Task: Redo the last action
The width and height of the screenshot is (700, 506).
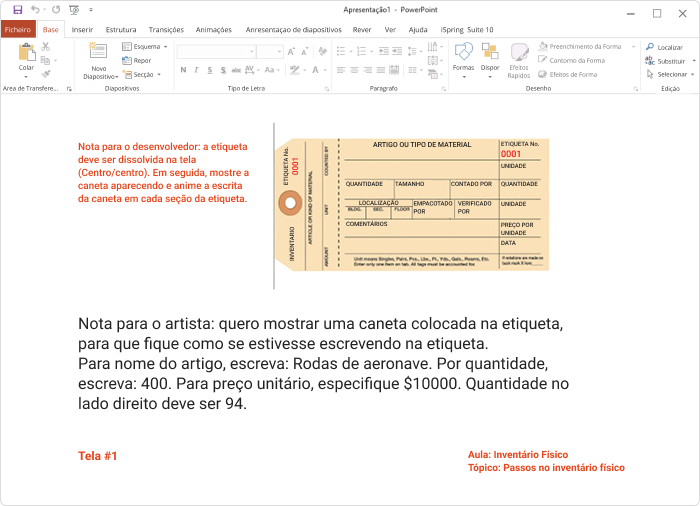Action: point(56,9)
